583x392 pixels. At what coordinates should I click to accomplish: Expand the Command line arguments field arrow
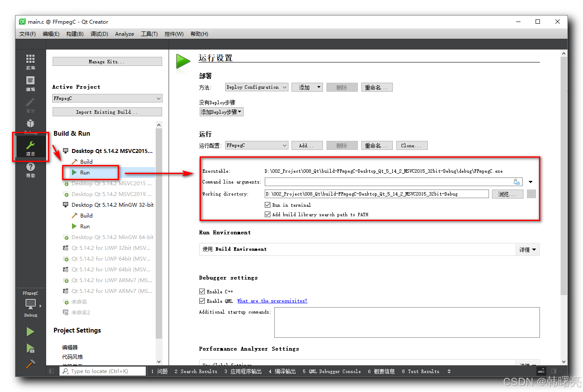pyautogui.click(x=531, y=182)
